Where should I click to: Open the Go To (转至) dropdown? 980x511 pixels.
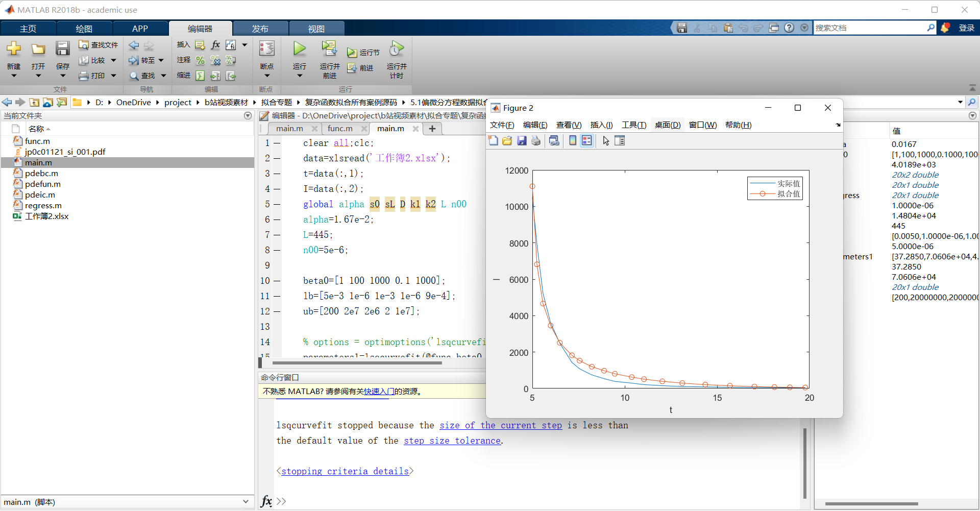point(161,61)
